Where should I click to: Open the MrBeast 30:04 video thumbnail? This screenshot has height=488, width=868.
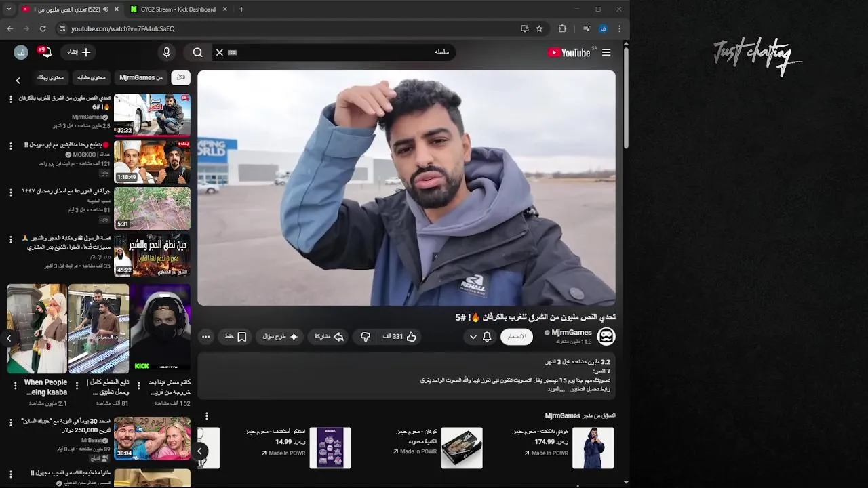tap(152, 438)
